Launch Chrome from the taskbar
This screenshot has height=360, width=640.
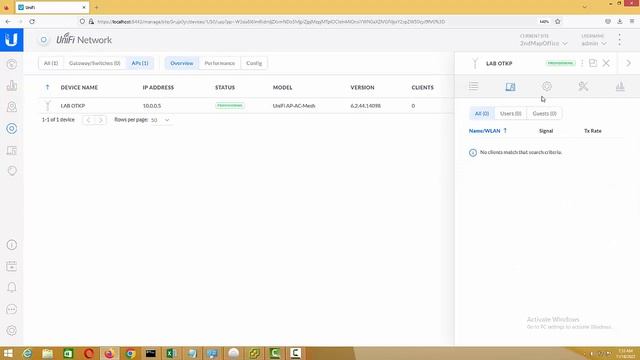click(130, 353)
